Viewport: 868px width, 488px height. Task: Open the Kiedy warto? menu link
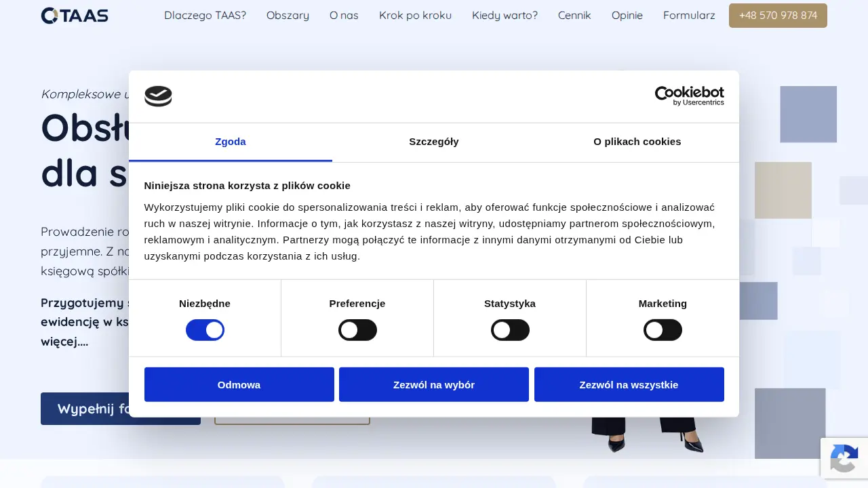pyautogui.click(x=505, y=16)
